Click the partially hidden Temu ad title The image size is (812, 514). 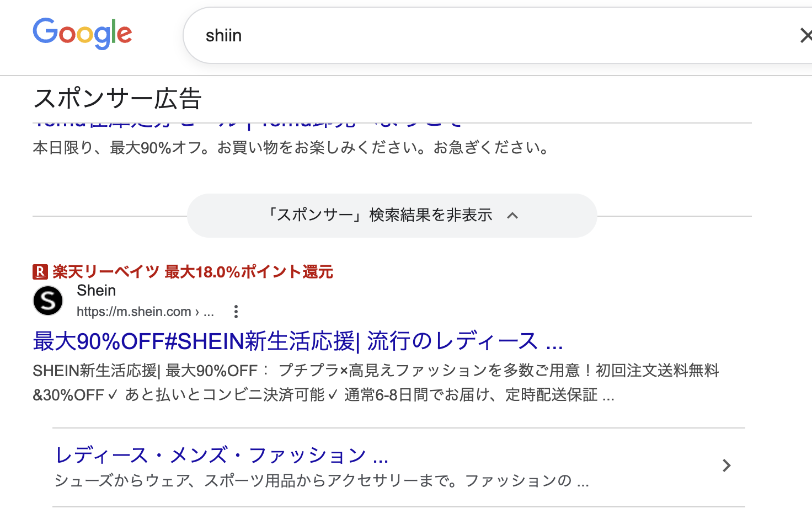248,125
